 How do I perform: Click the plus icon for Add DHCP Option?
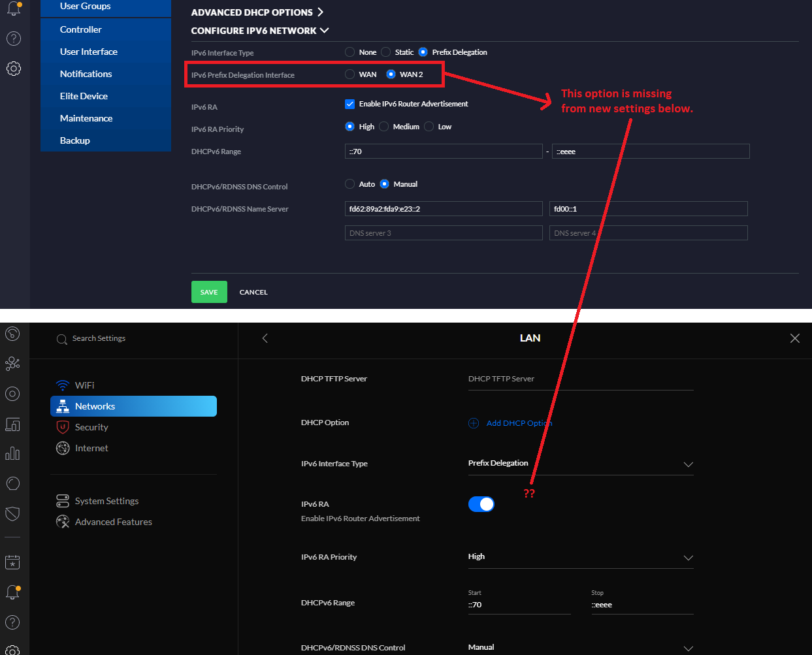click(474, 423)
